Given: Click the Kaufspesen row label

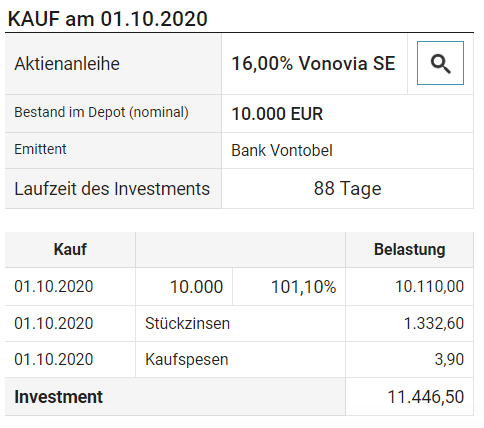Looking at the screenshot, I should pos(187,360).
